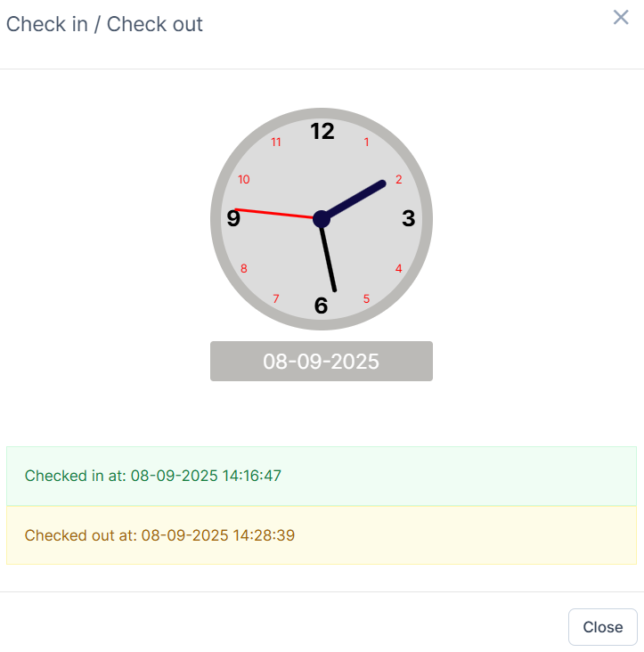The image size is (644, 652).
Task: Click the bold 6 on the clock
Action: (x=322, y=306)
